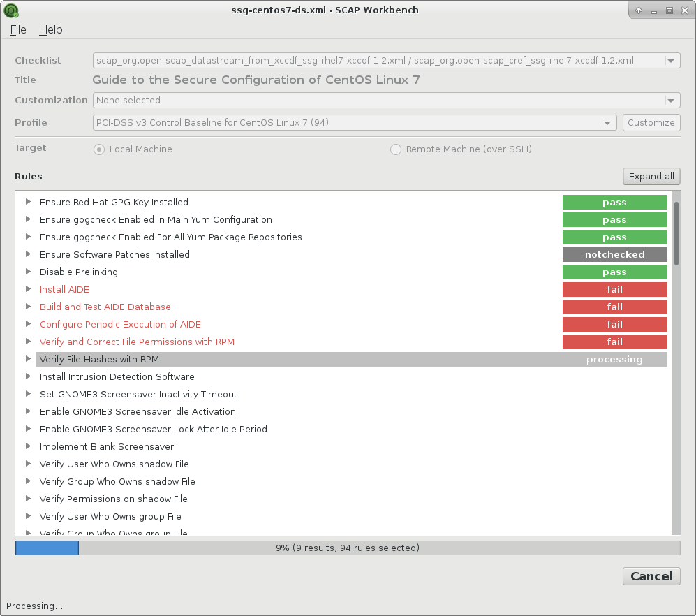The width and height of the screenshot is (696, 616).
Task: Click the notchecked result badge
Action: (x=615, y=254)
